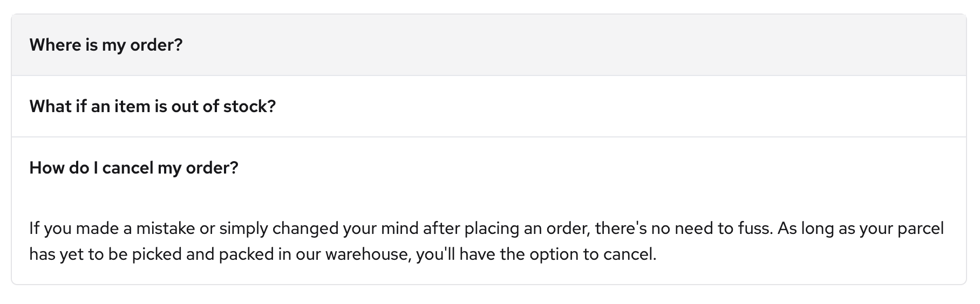Click the word "mistake" in the answer text
The image size is (980, 304).
click(165, 229)
